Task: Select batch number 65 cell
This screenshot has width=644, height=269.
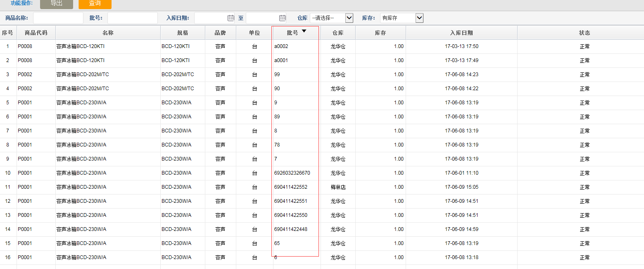Action: (x=277, y=243)
